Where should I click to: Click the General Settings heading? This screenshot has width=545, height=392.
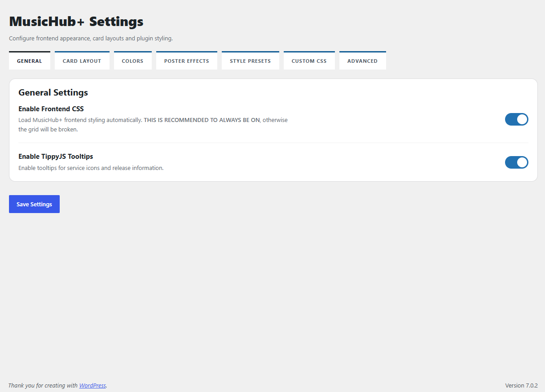point(53,92)
